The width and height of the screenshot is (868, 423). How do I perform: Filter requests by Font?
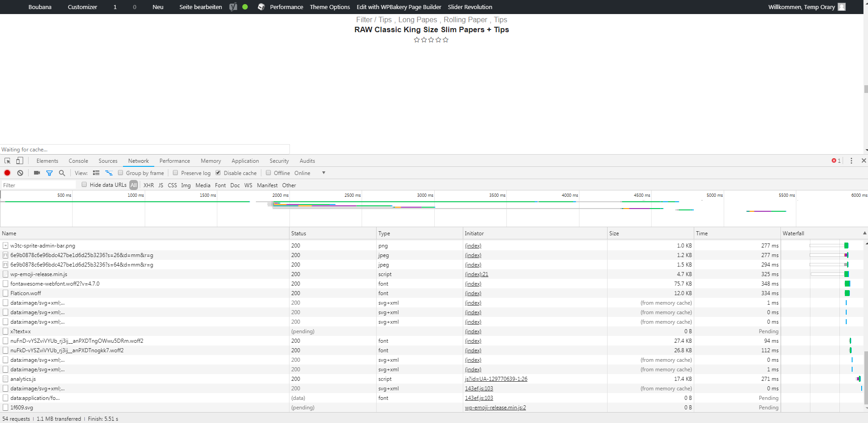tap(220, 185)
